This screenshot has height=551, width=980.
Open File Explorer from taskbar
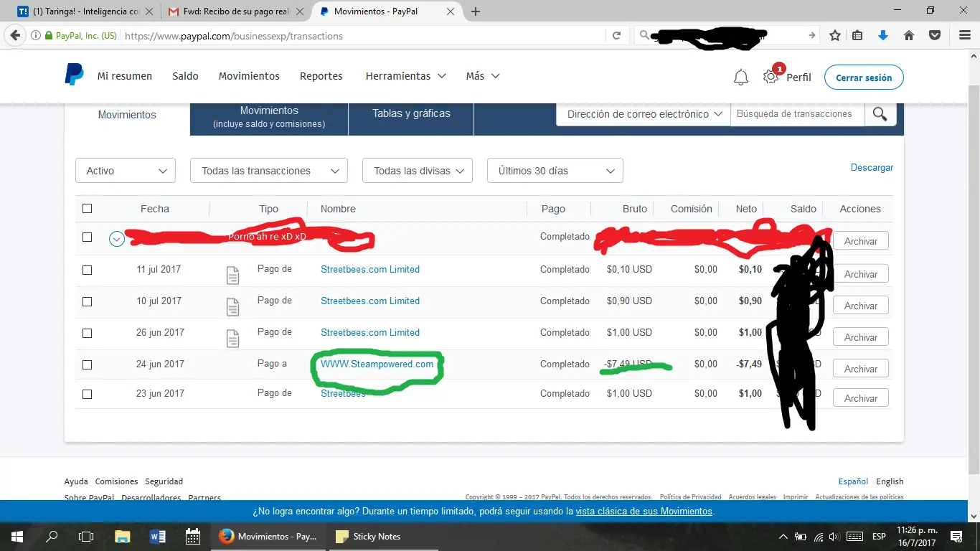(x=123, y=536)
